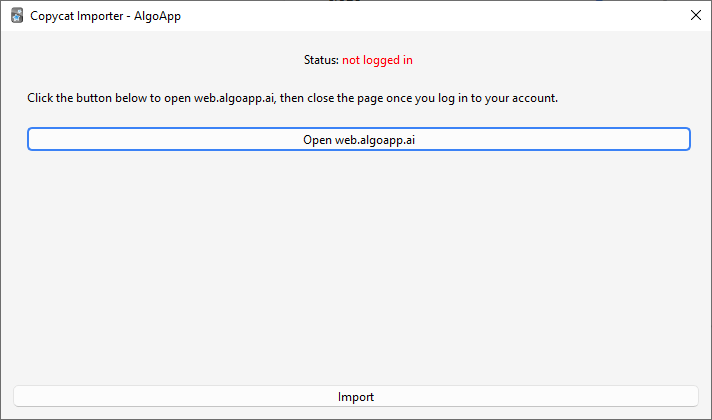Click the red 'not logged in' status text
This screenshot has height=420, width=712.
pyautogui.click(x=377, y=60)
